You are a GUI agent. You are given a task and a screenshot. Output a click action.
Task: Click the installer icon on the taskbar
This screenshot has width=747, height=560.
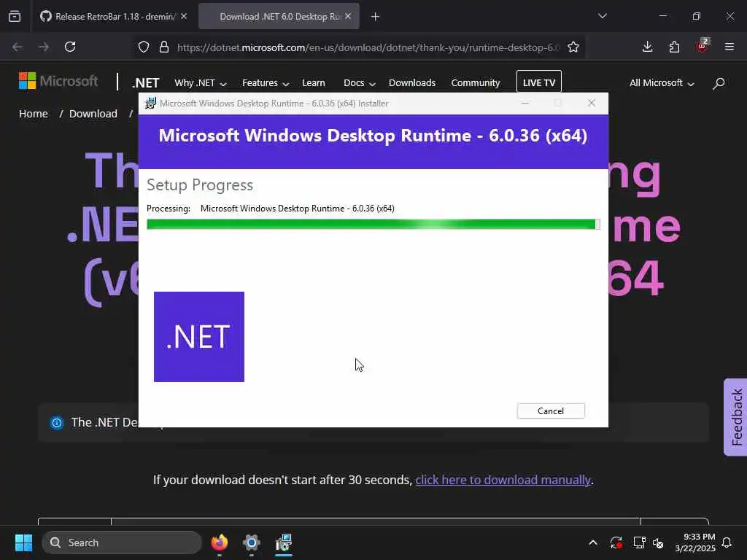[x=284, y=542]
